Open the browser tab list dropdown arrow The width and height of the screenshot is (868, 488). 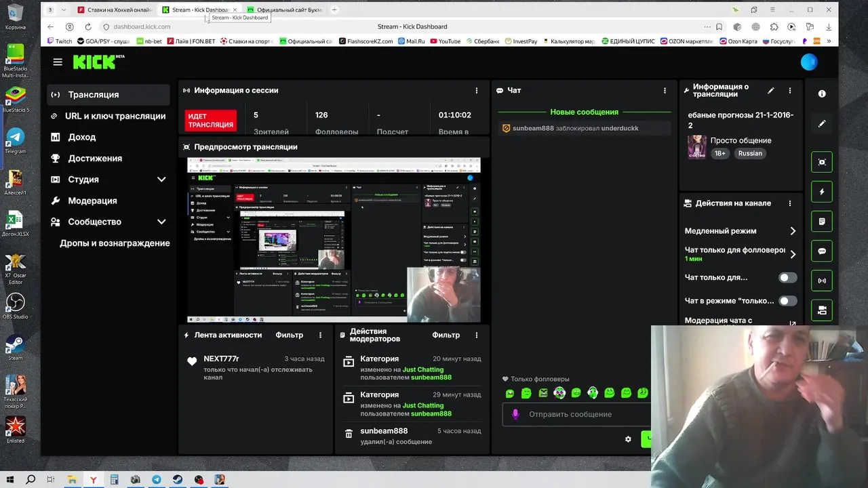64,9
